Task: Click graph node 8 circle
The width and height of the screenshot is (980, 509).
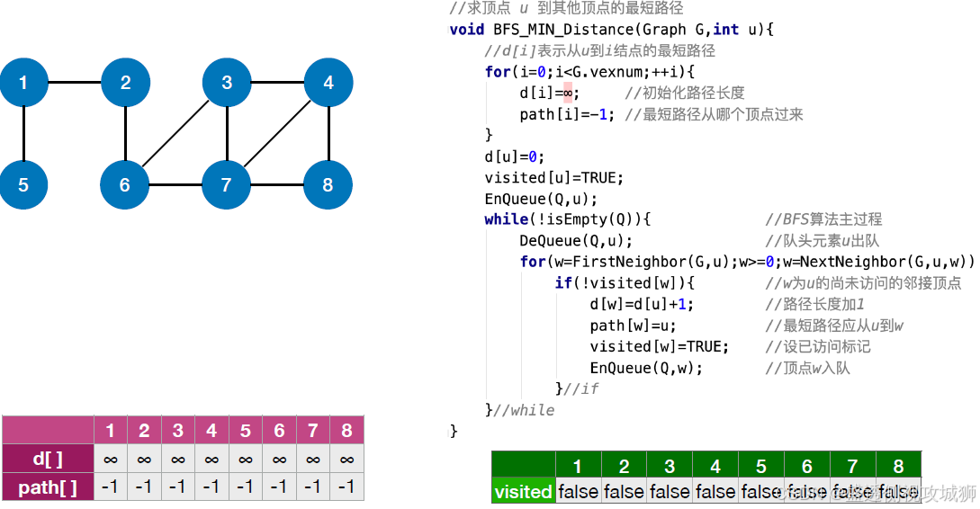Action: pos(328,185)
